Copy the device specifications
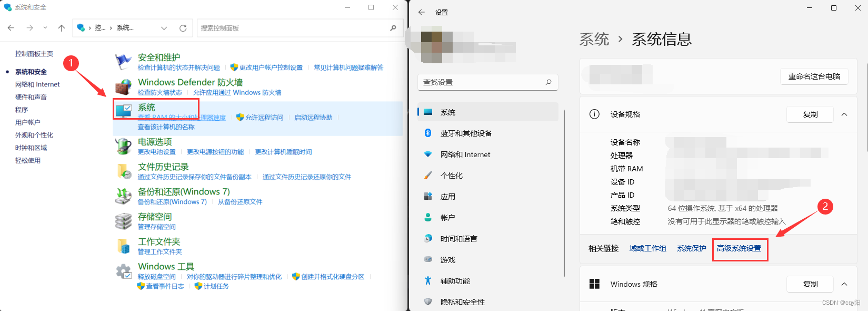This screenshot has height=311, width=868. point(810,114)
